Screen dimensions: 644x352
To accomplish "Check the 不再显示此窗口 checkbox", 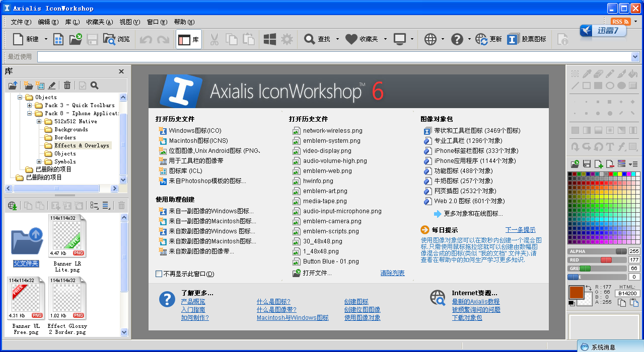I will pyautogui.click(x=159, y=274).
